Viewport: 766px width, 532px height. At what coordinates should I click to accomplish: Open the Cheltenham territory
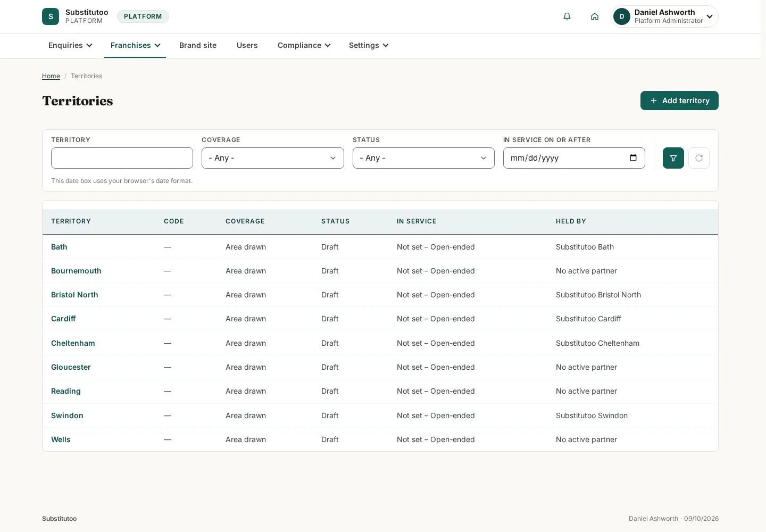(x=73, y=343)
